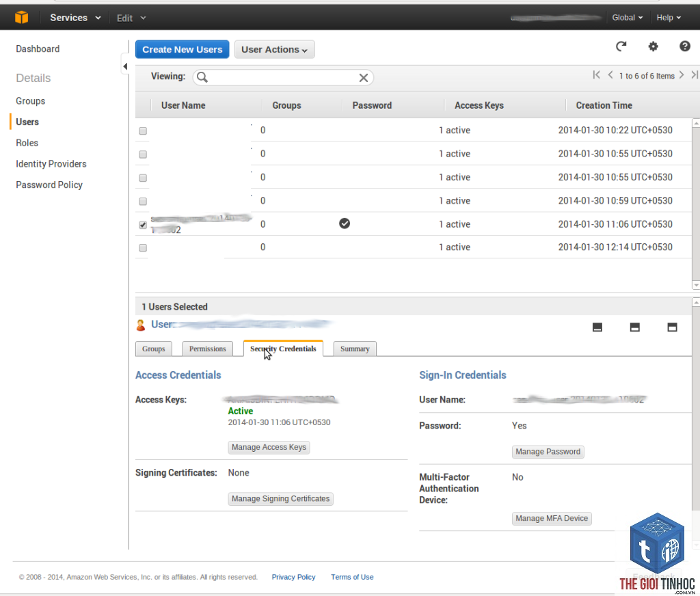The width and height of the screenshot is (700, 596).
Task: Open Groups in sidebar navigation
Action: pos(30,101)
